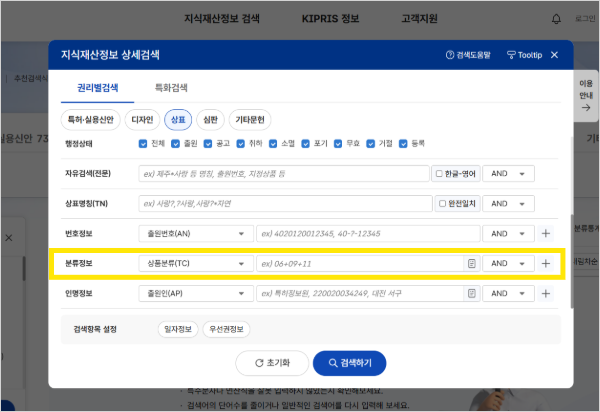
Task: Uncheck the 취하 status checkbox
Action: [240, 143]
